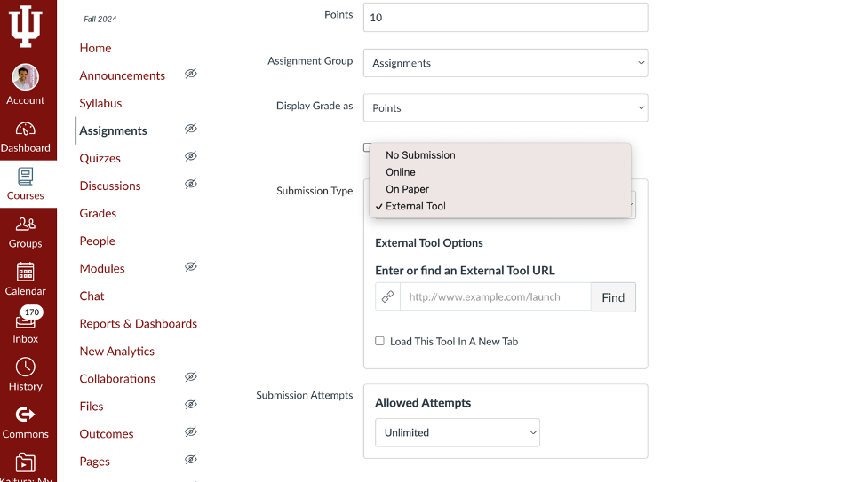
Task: Open the Syllabus link in course navigation
Action: click(100, 103)
